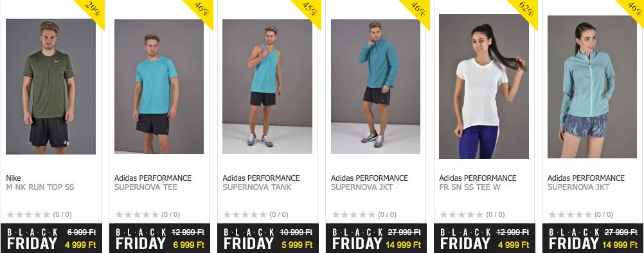The height and width of the screenshot is (253, 644).
Task: Open the SUPERNOVA TEE product link
Action: (146, 187)
